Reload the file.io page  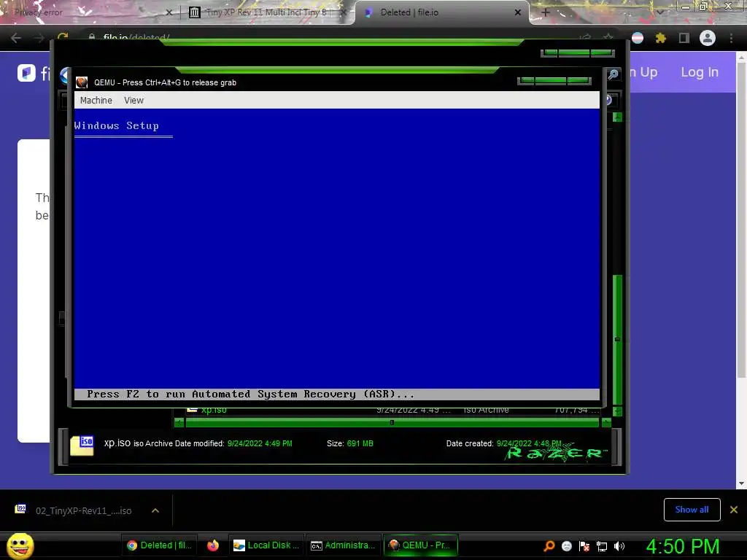click(x=63, y=37)
